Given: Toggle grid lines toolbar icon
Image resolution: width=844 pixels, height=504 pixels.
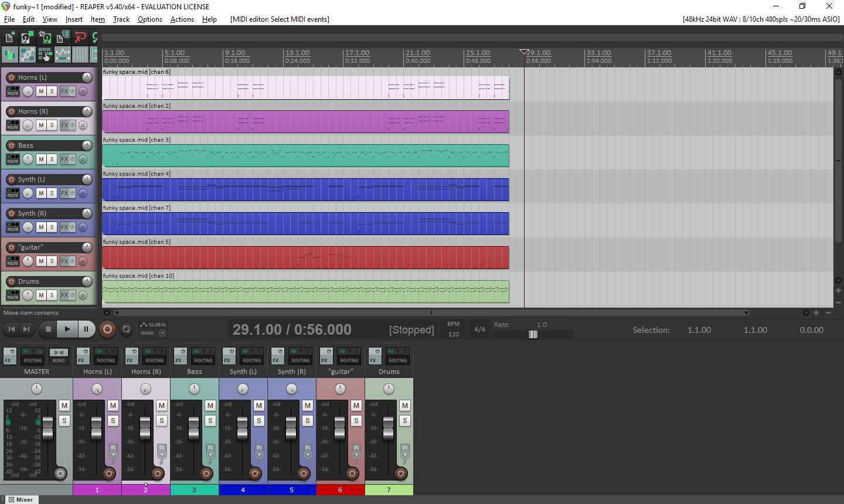Looking at the screenshot, I should point(80,55).
